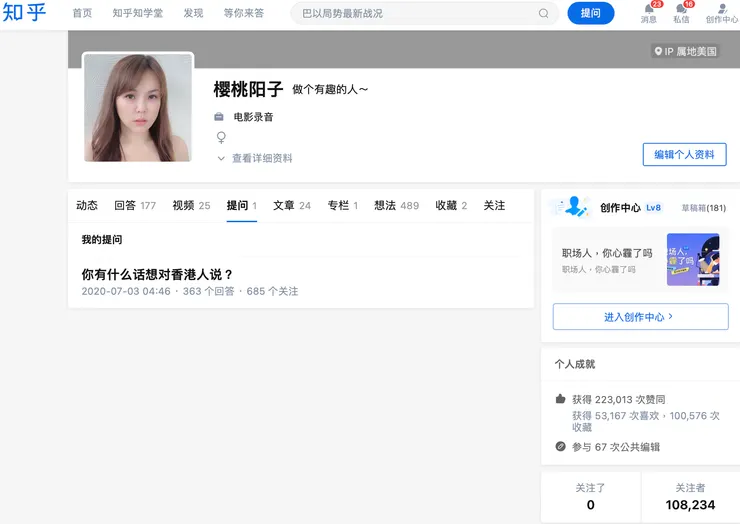Open question 你有什么话想对香港人说？
Viewport: 740px width, 524px height.
coord(157,274)
